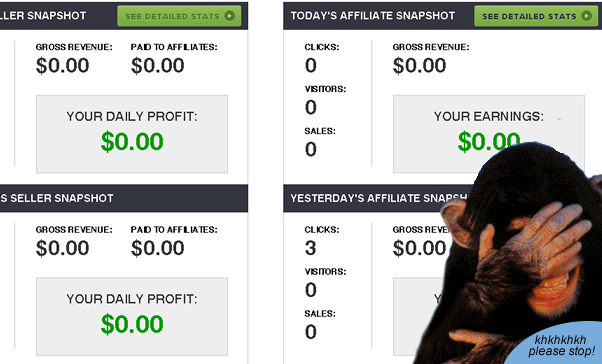
Task: Click yesterday's affiliate Sales count
Action: 311,332
